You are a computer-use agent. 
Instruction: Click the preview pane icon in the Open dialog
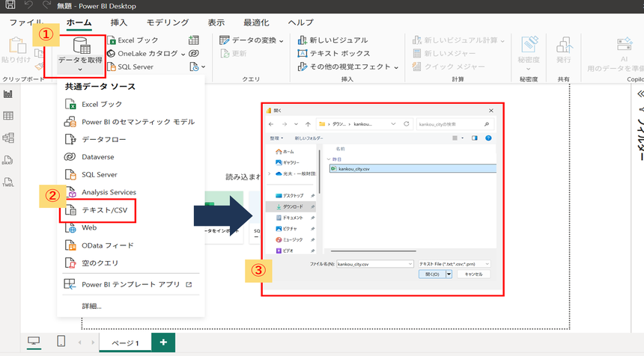click(474, 138)
